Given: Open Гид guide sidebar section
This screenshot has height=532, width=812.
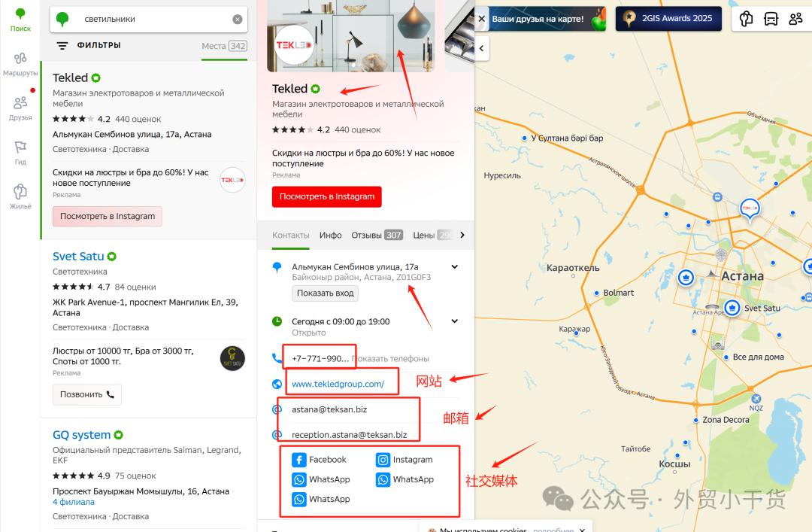Looking at the screenshot, I should (x=20, y=153).
